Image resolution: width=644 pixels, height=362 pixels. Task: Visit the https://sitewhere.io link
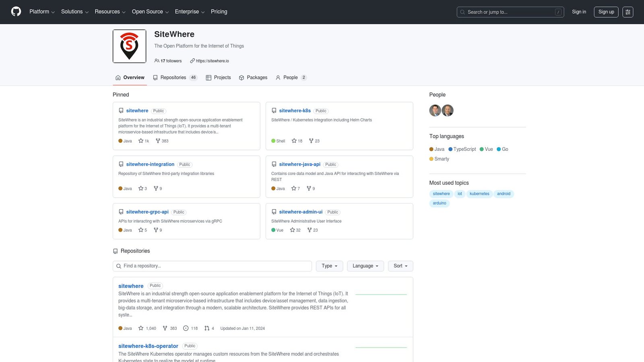[x=212, y=61]
